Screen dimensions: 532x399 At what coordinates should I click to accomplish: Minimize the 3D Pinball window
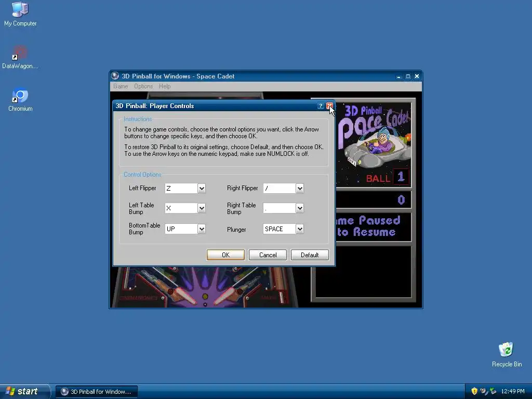(x=398, y=76)
